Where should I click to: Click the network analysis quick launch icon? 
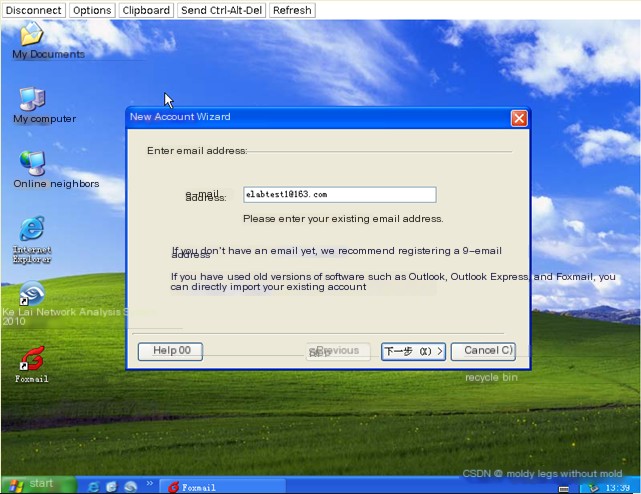coord(130,487)
